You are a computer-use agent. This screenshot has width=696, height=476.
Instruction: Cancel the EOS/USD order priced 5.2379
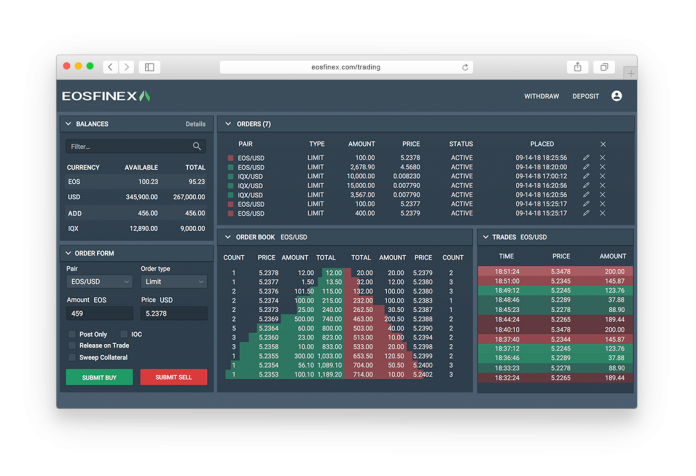[x=602, y=214]
